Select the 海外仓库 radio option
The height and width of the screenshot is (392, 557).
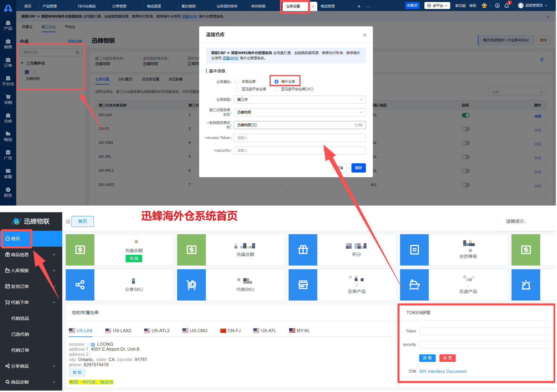pos(276,82)
